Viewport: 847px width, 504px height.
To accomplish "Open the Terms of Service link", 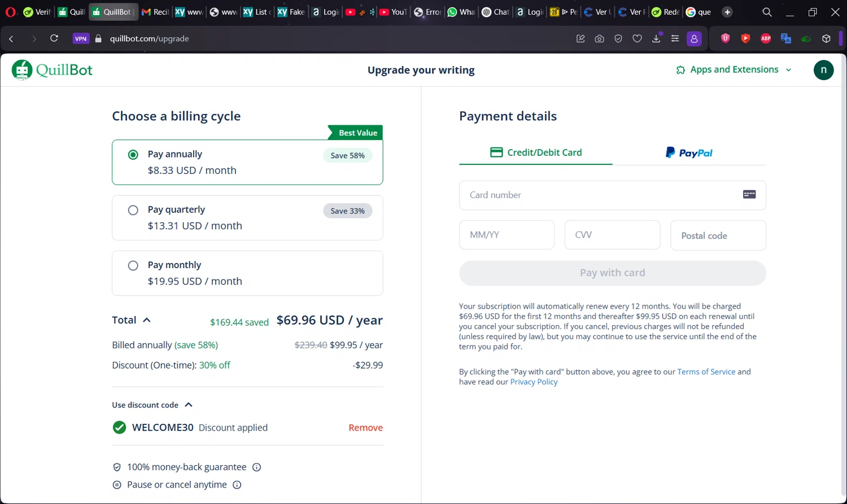I will pyautogui.click(x=706, y=372).
